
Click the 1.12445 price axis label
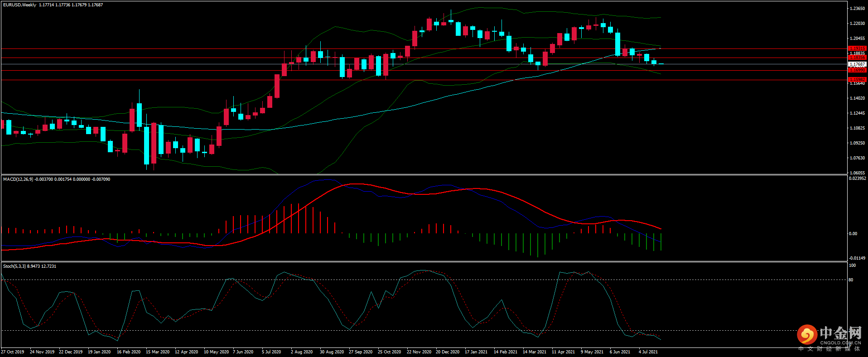[x=857, y=113]
